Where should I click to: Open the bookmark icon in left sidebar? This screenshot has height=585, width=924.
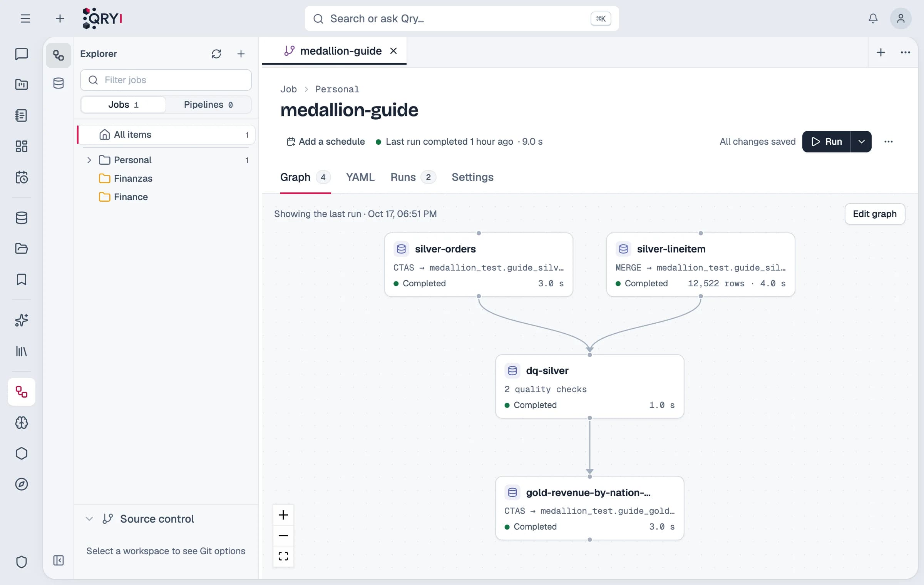coord(22,279)
